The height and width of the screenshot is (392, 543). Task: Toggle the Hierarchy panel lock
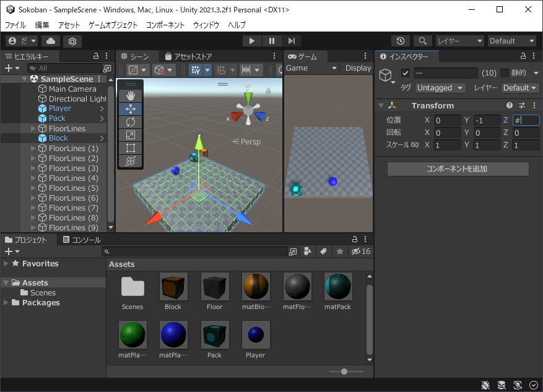pos(96,56)
